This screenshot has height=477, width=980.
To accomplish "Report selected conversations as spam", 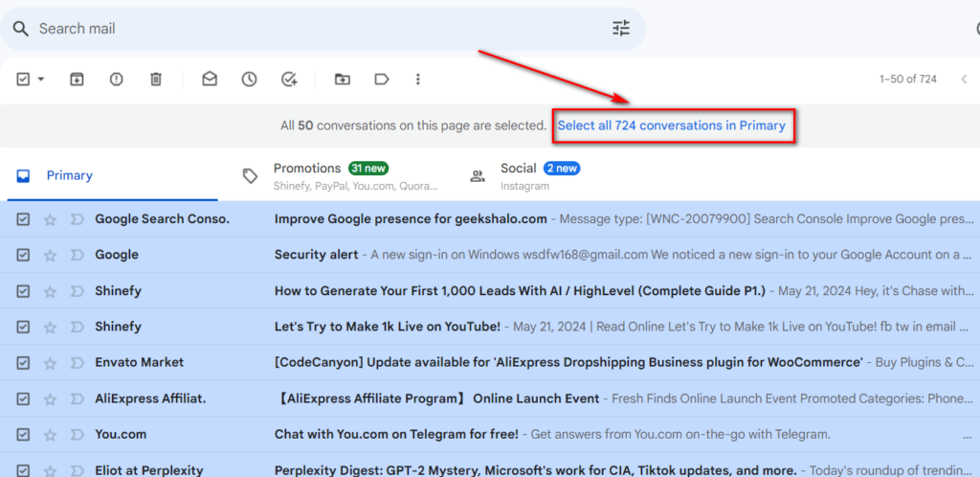I will point(116,79).
